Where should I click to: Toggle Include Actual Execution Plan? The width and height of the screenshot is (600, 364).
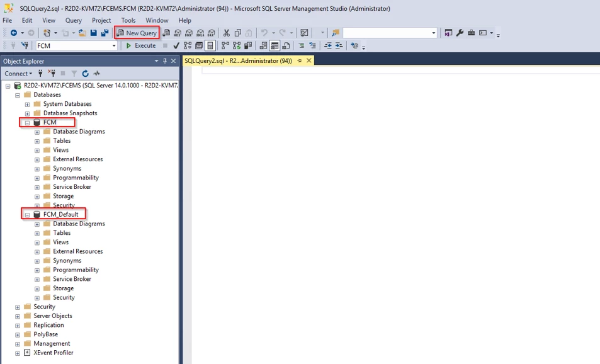pyautogui.click(x=225, y=45)
